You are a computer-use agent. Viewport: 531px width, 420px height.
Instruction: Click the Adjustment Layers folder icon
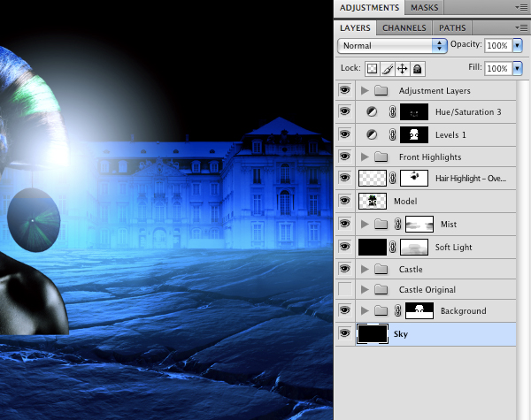[x=381, y=91]
